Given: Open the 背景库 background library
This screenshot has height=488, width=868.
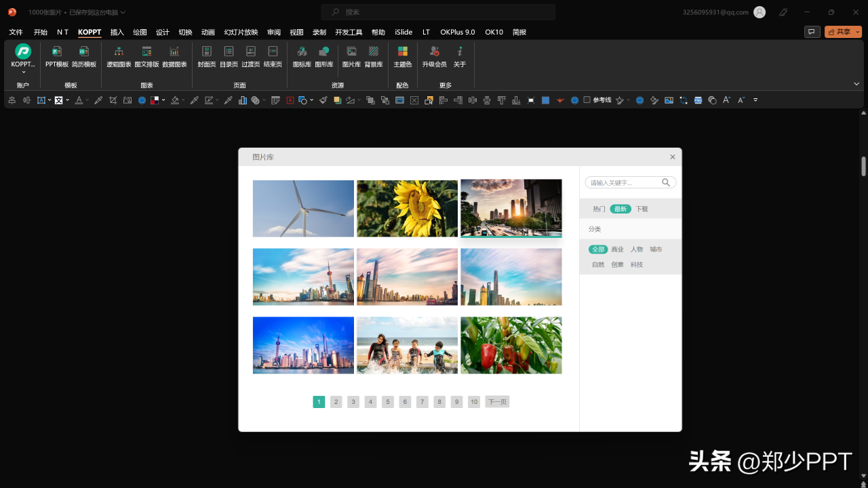Looking at the screenshot, I should point(374,56).
